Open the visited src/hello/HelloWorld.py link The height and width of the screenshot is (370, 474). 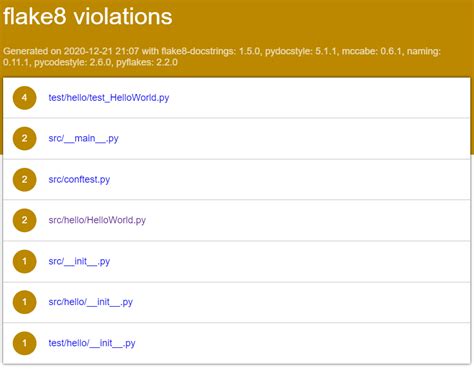[97, 220]
